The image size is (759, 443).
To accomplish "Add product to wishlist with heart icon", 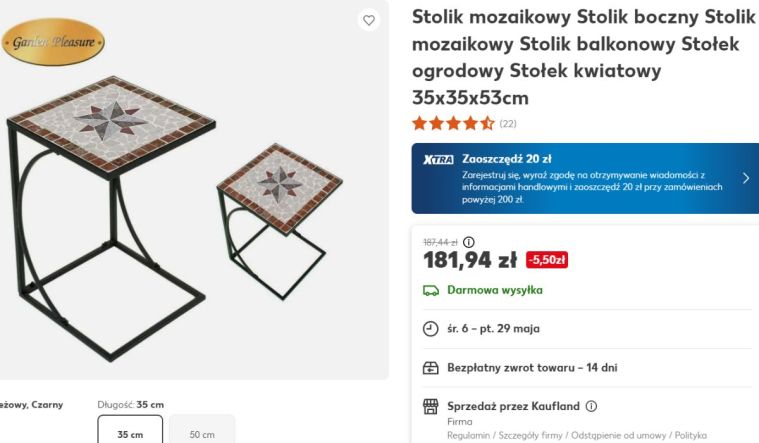I will pos(369,20).
